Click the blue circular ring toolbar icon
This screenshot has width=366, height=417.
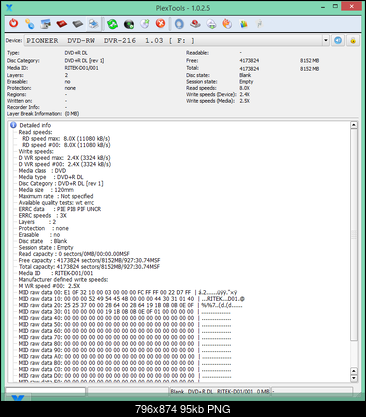click(x=179, y=24)
